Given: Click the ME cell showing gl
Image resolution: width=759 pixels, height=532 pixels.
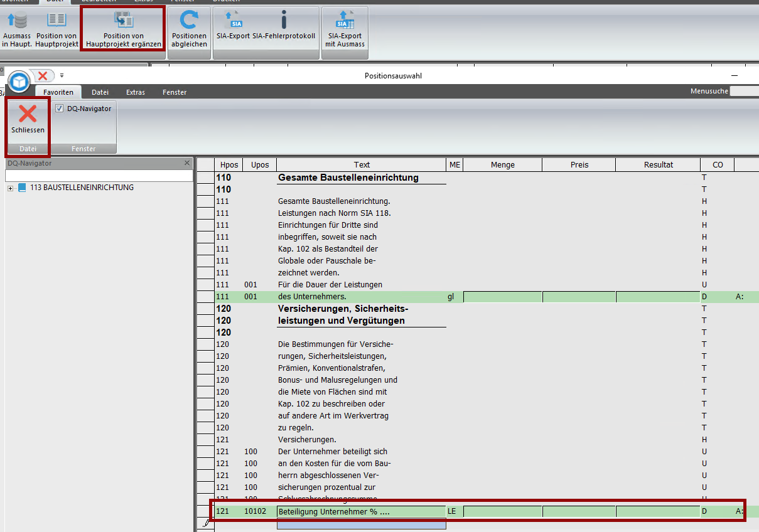Looking at the screenshot, I should pos(455,297).
